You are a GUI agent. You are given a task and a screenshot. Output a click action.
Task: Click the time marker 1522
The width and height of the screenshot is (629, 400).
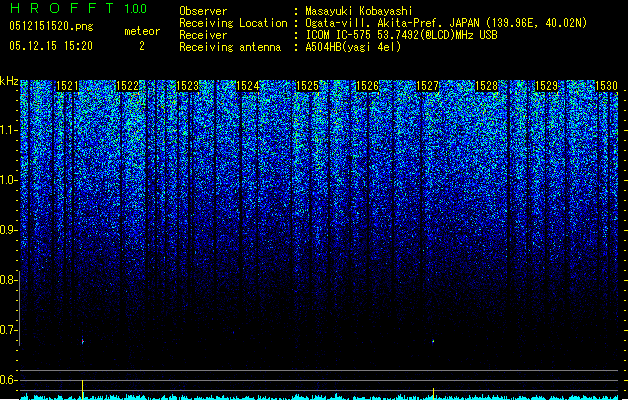point(127,86)
